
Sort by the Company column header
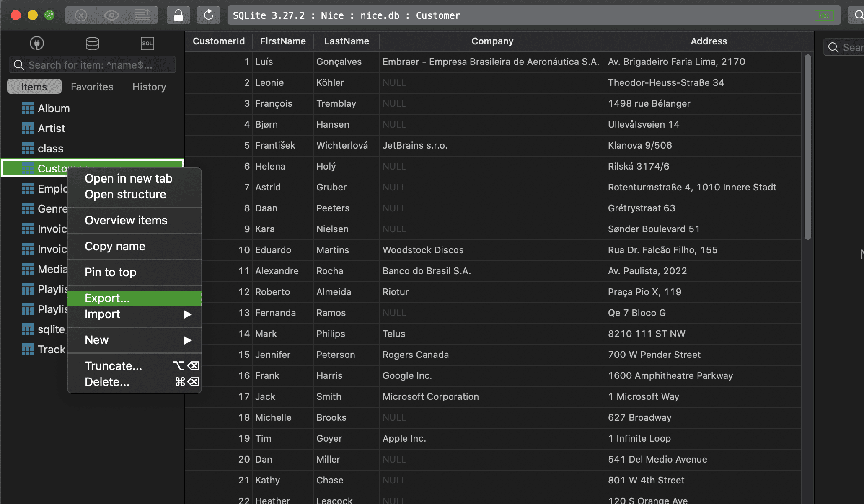[492, 41]
